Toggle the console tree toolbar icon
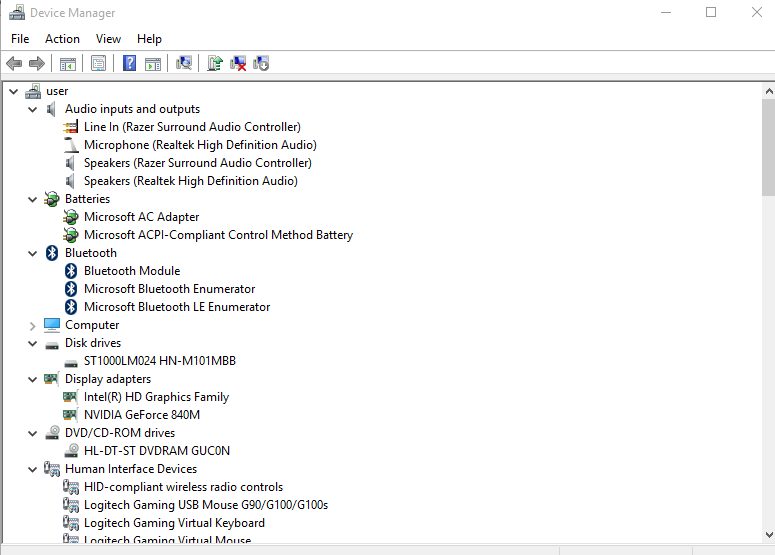The width and height of the screenshot is (775, 555). (68, 64)
